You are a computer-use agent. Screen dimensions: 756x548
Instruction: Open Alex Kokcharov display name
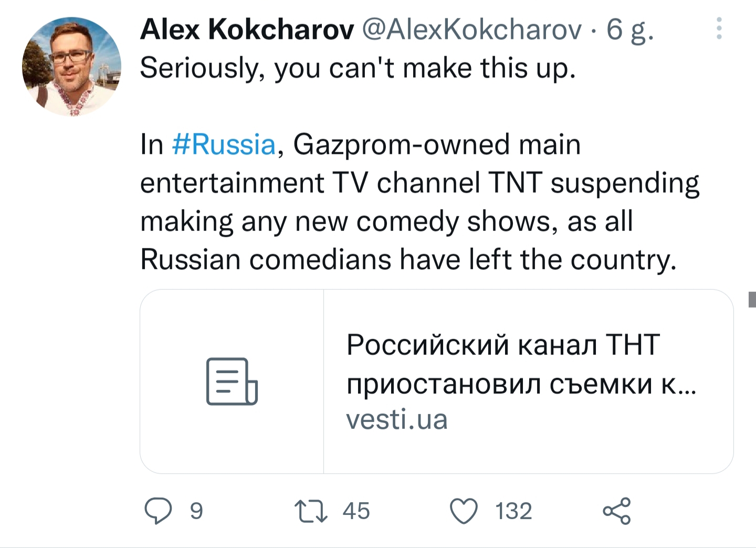click(x=247, y=29)
